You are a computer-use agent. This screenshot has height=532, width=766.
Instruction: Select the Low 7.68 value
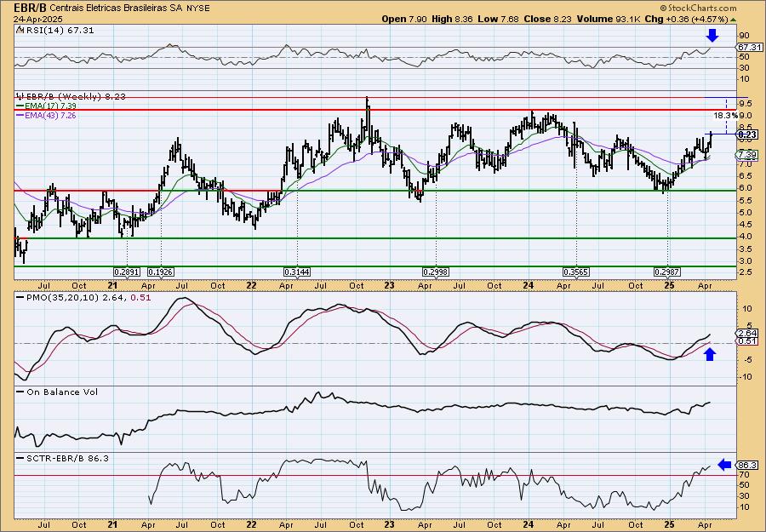(496, 19)
